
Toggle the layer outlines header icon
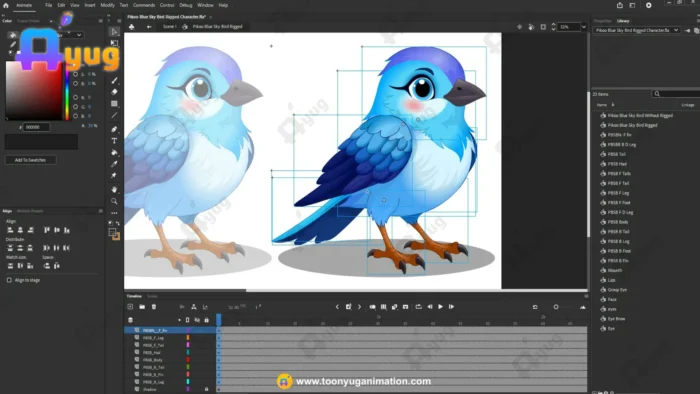(188, 320)
